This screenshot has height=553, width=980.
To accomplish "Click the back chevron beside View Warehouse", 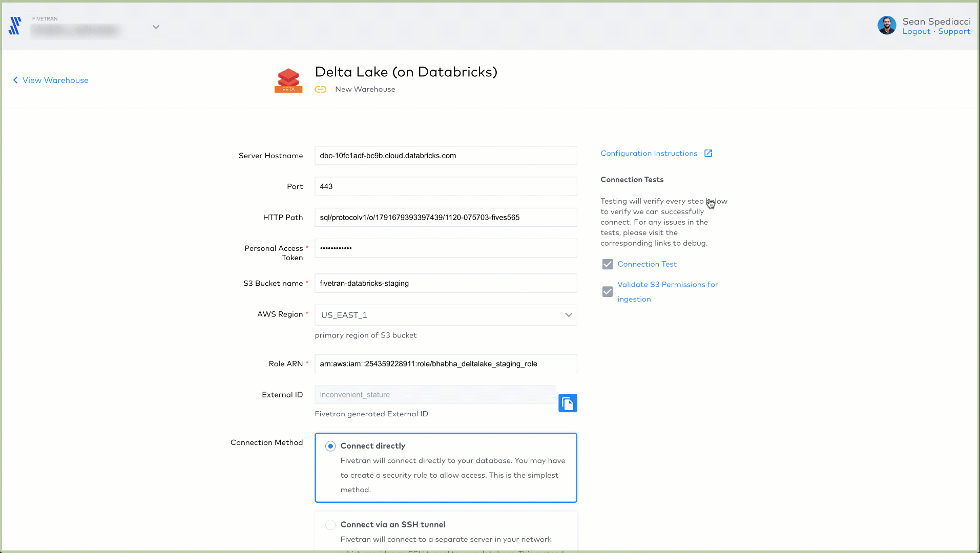I will [x=15, y=80].
